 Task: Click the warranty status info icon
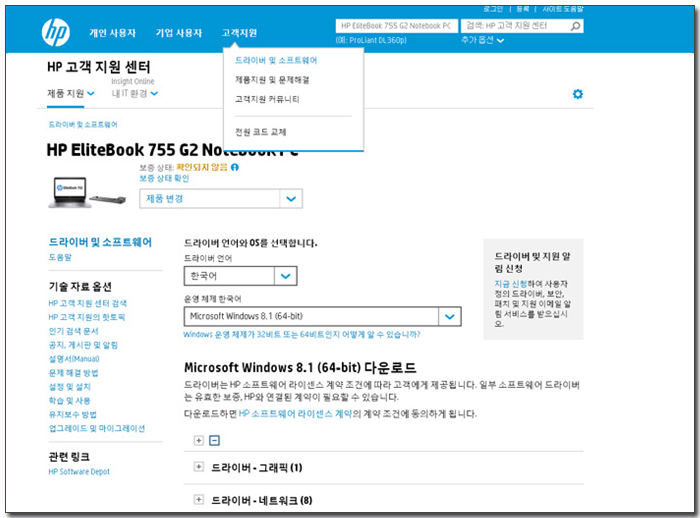tap(235, 167)
